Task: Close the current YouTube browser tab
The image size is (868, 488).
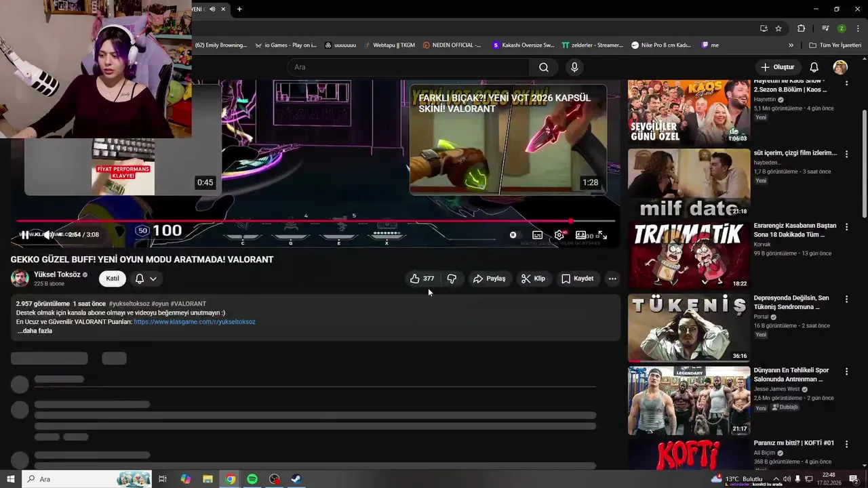Action: pos(222,9)
